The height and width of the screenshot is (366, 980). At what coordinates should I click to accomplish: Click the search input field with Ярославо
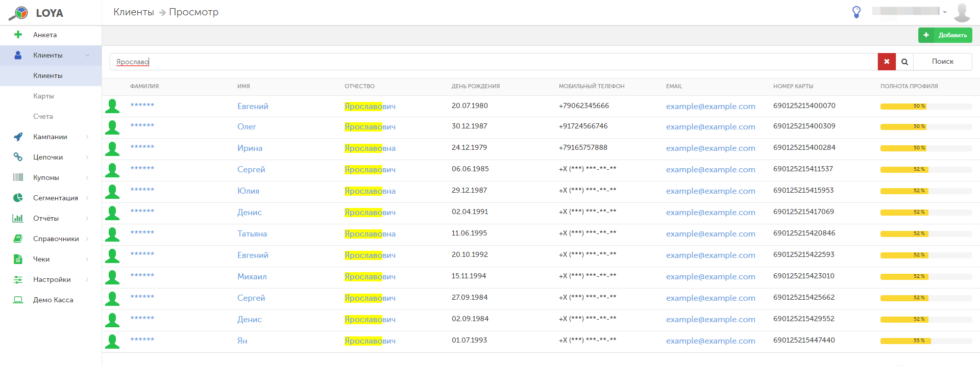pos(494,62)
